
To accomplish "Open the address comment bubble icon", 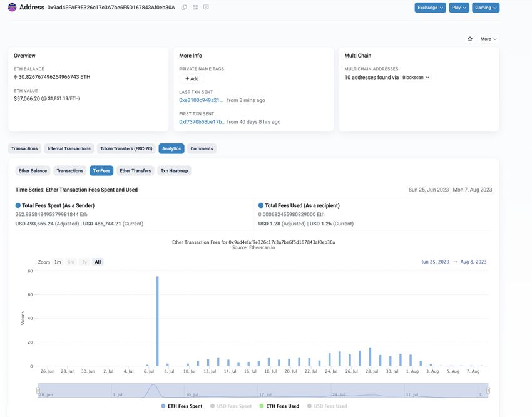I will coord(206,8).
